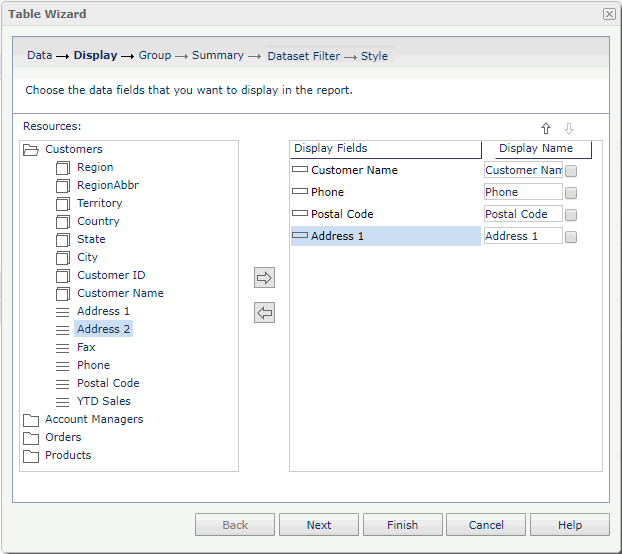Select the Display wizard step

96,55
